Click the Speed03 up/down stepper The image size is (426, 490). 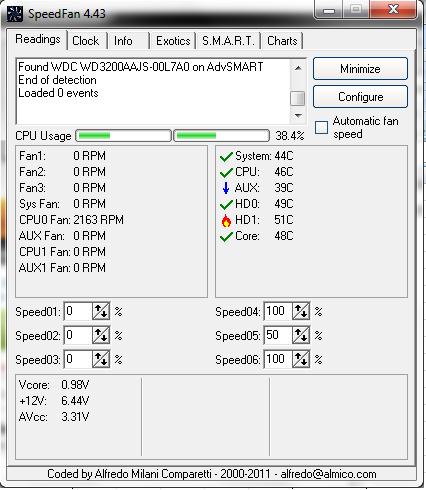(101, 359)
